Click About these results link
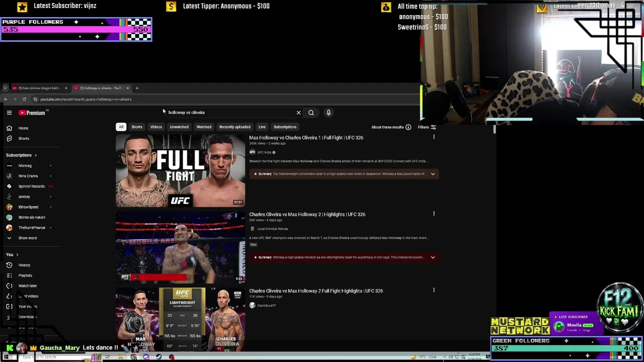Image resolution: width=644 pixels, height=362 pixels. pyautogui.click(x=387, y=127)
